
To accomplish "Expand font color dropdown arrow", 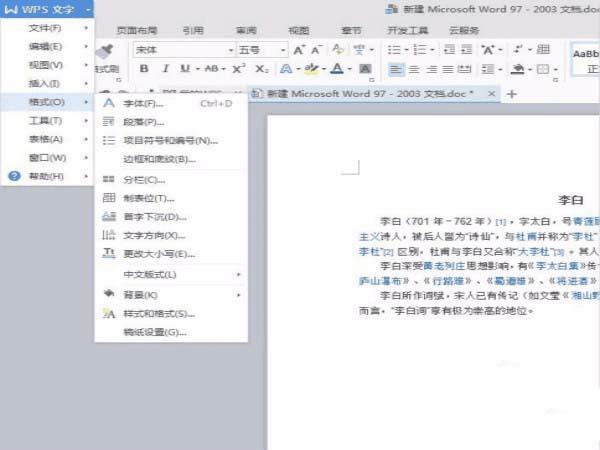I will pyautogui.click(x=349, y=69).
